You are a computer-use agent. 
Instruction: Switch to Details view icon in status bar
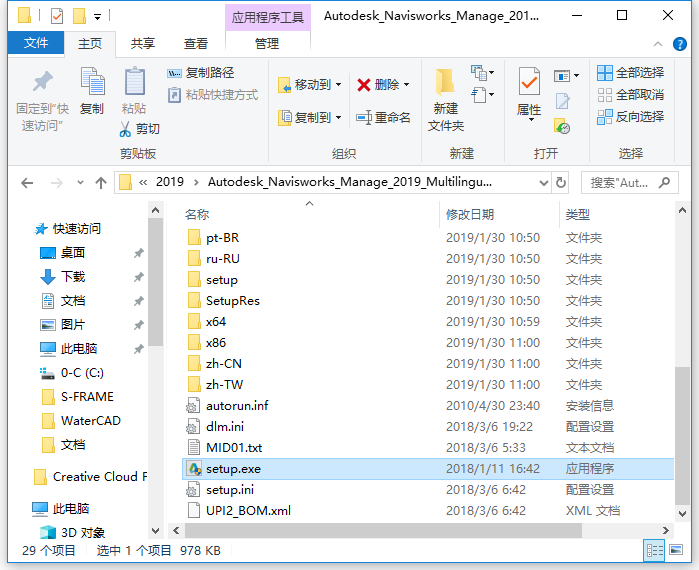click(654, 550)
